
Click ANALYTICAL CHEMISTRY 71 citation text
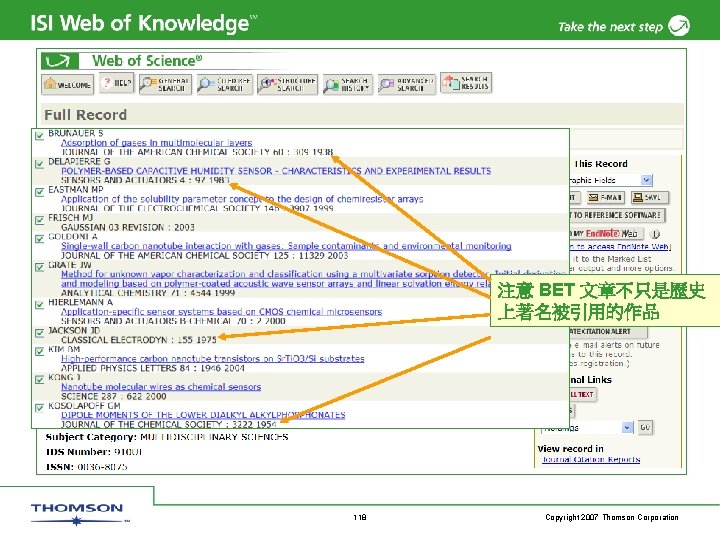click(x=148, y=293)
